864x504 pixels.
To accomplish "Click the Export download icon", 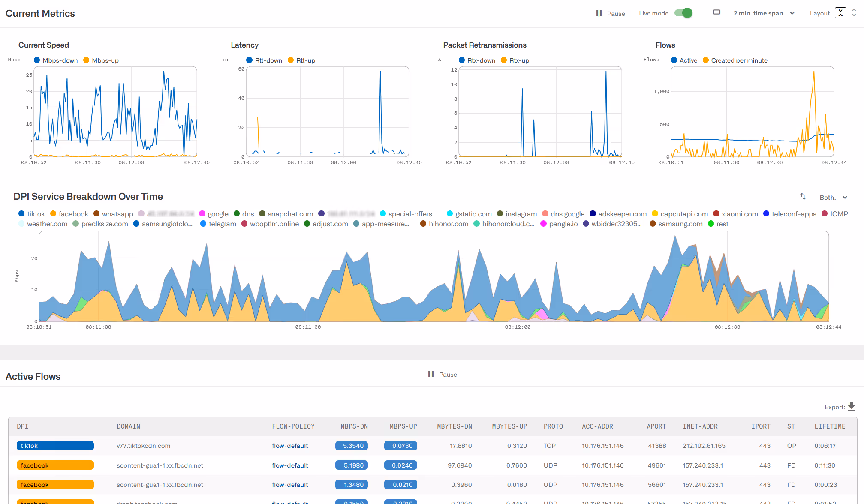I will 852,406.
